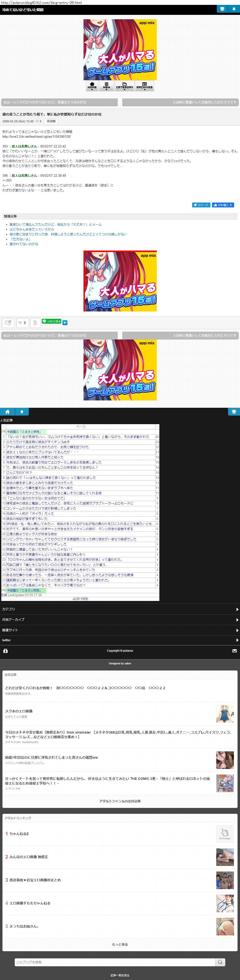Expand the twitter section

coord(120,640)
